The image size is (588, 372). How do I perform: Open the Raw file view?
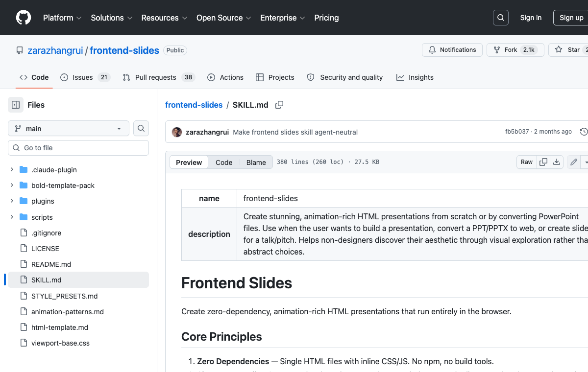(x=527, y=162)
